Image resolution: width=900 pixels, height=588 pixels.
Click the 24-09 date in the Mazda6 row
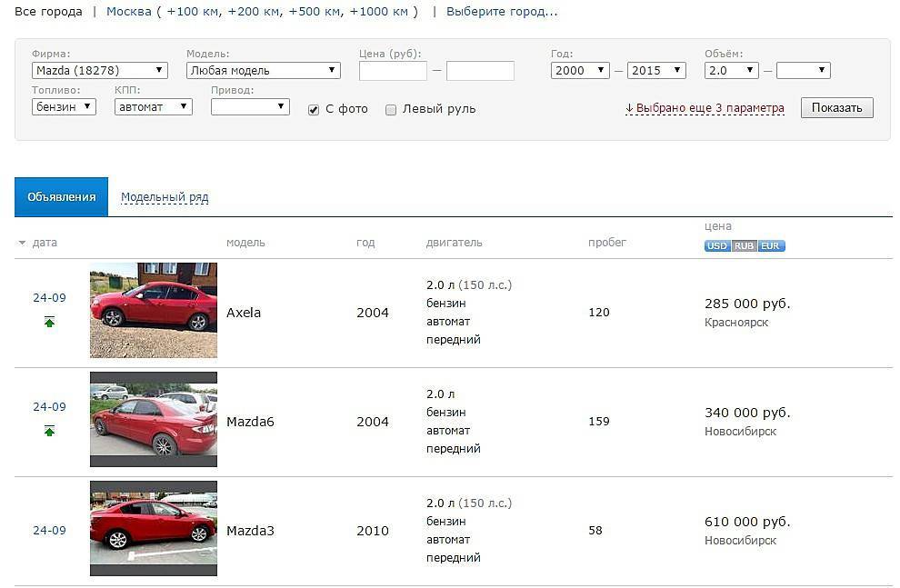click(x=49, y=407)
